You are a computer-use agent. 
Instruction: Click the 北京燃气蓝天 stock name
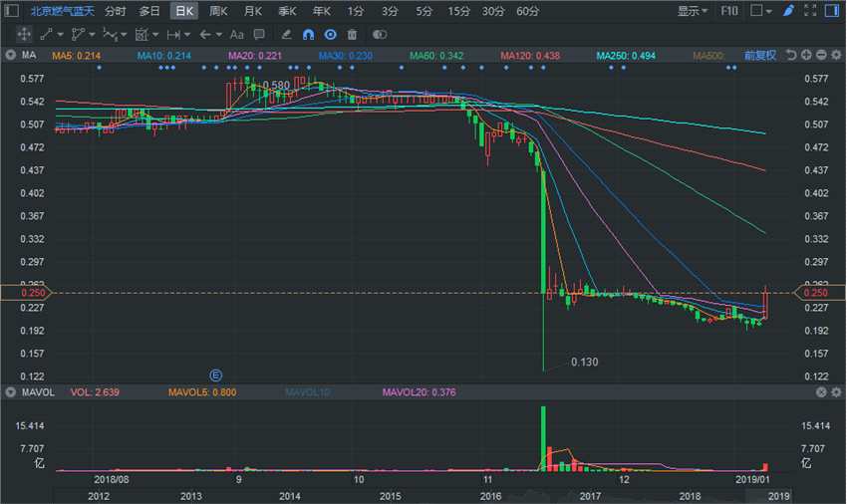pyautogui.click(x=62, y=11)
